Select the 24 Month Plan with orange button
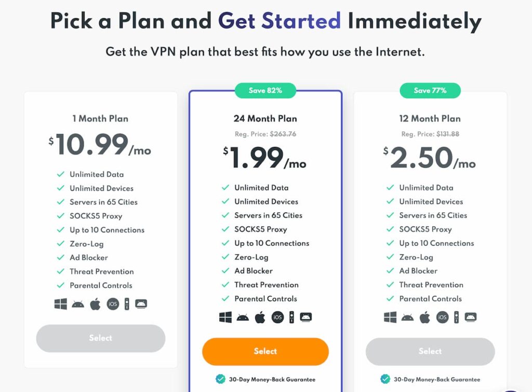Screen dimensions: 532x392 (265, 352)
